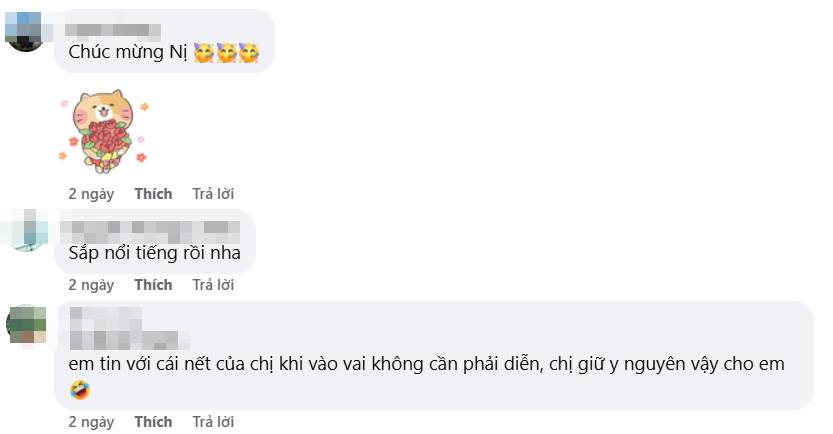
Task: Click the laughing emoji in the last comment
Action: (79, 390)
